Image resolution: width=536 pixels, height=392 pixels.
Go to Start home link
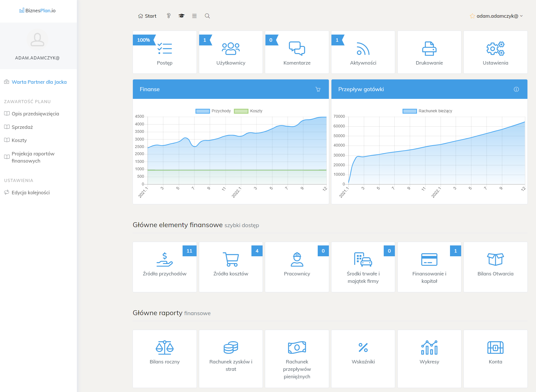[147, 16]
